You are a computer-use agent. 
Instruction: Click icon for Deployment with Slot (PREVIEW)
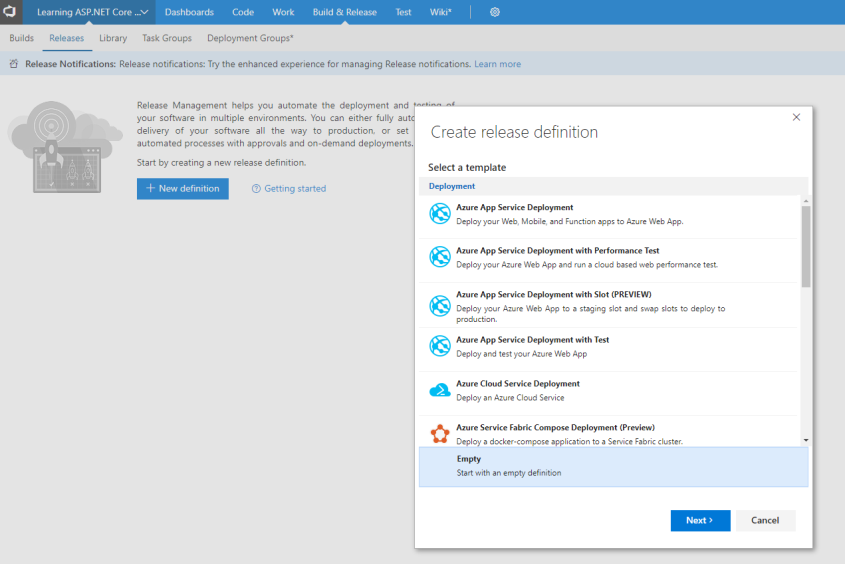click(x=440, y=306)
